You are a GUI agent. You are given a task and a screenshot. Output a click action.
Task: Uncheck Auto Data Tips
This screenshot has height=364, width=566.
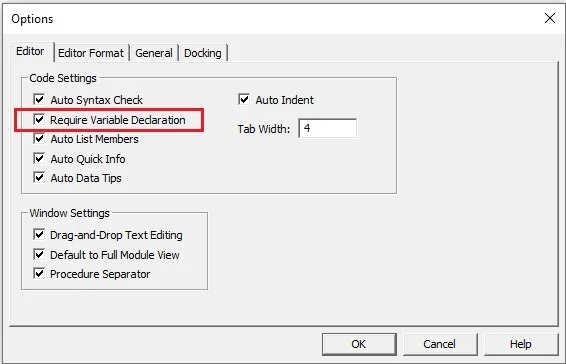pyautogui.click(x=39, y=177)
